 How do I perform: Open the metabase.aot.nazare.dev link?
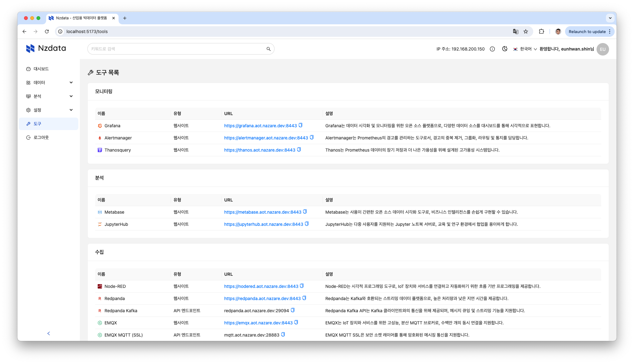[x=263, y=212]
